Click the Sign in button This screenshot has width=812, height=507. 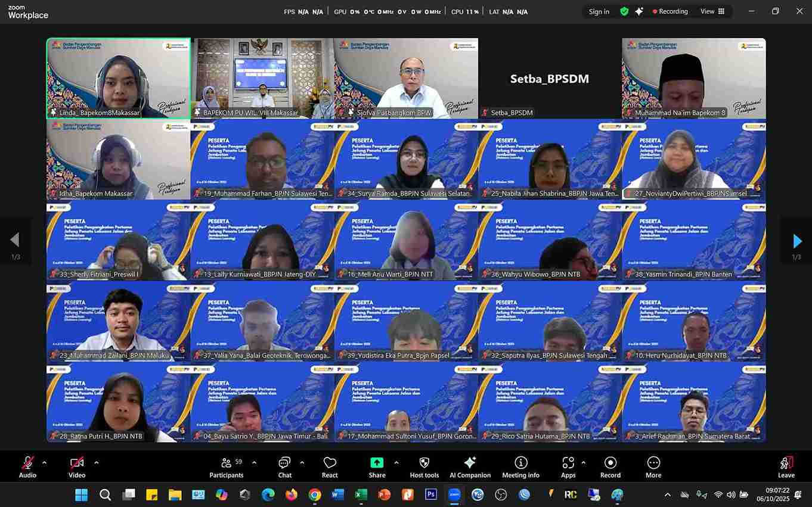click(599, 11)
